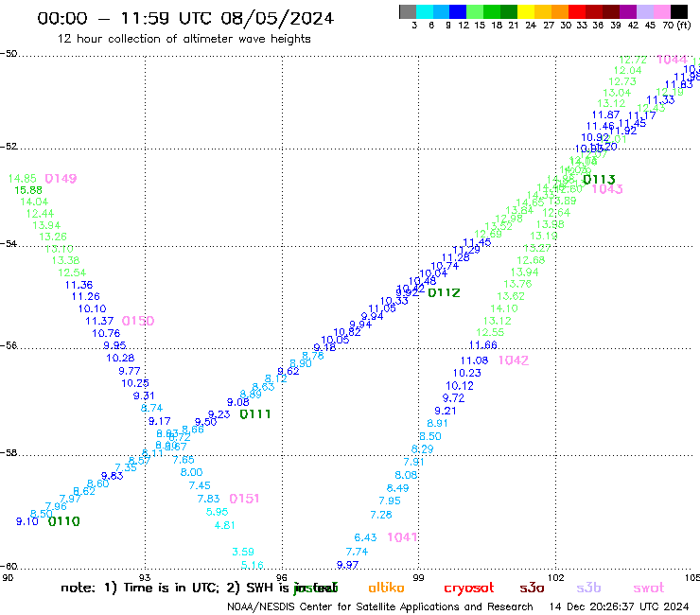
Task: Click the wave height value 14.85
Action: click(23, 179)
